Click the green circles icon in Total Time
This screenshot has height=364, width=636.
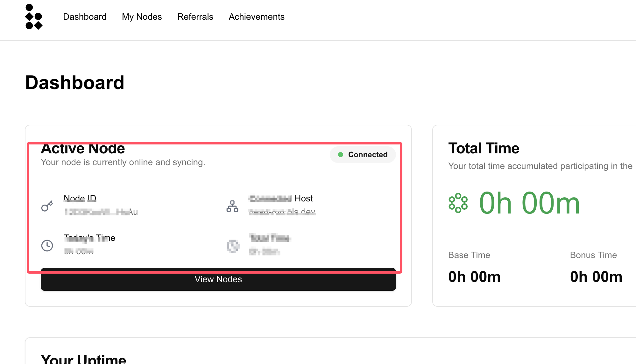click(458, 203)
